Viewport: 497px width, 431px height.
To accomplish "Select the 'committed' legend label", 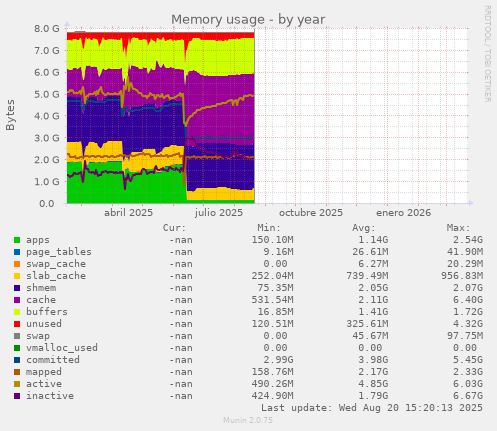I will pyautogui.click(x=53, y=360).
